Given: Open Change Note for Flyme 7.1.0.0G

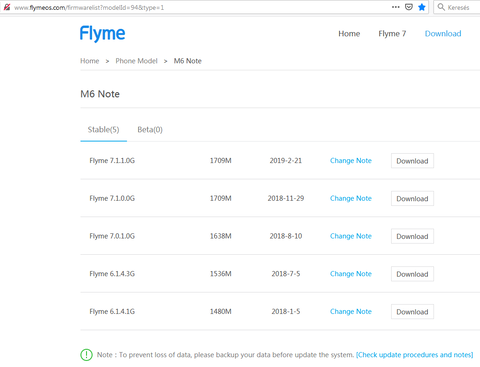Looking at the screenshot, I should [351, 198].
